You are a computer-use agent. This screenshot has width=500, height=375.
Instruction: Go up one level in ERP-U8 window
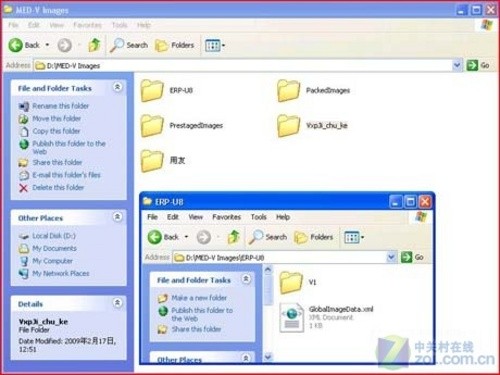[234, 237]
